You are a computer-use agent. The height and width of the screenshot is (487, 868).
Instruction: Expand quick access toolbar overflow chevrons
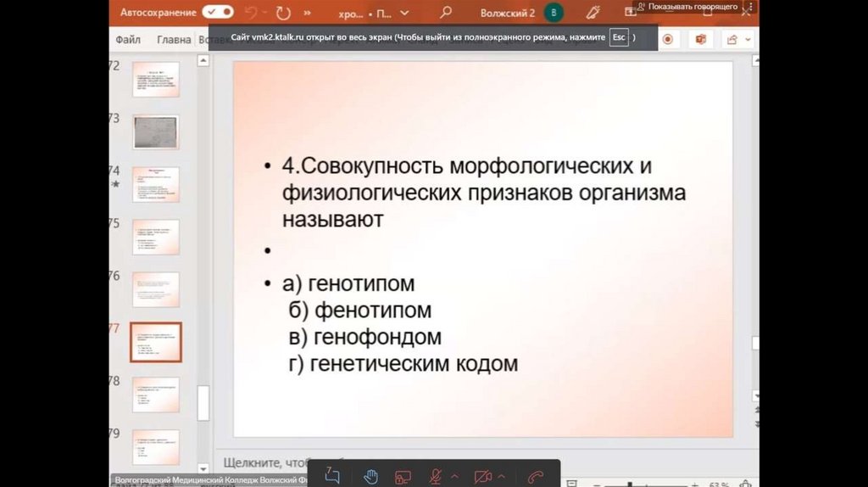pyautogui.click(x=307, y=12)
